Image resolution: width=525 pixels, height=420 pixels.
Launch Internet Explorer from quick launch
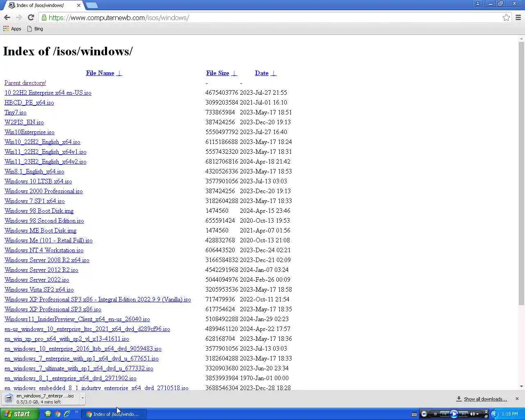pos(67,414)
